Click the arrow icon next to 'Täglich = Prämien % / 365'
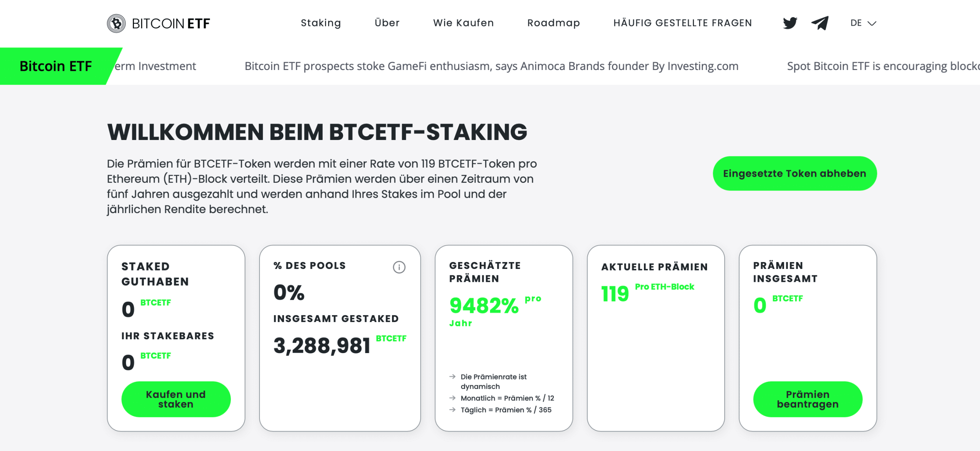This screenshot has width=980, height=451. tap(452, 410)
